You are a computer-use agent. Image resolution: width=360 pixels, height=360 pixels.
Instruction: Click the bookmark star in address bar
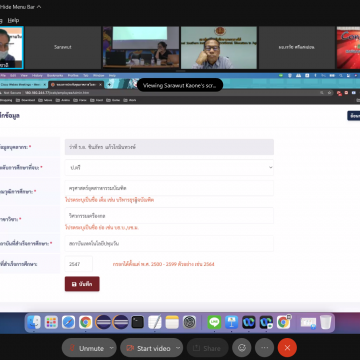coord(329,93)
